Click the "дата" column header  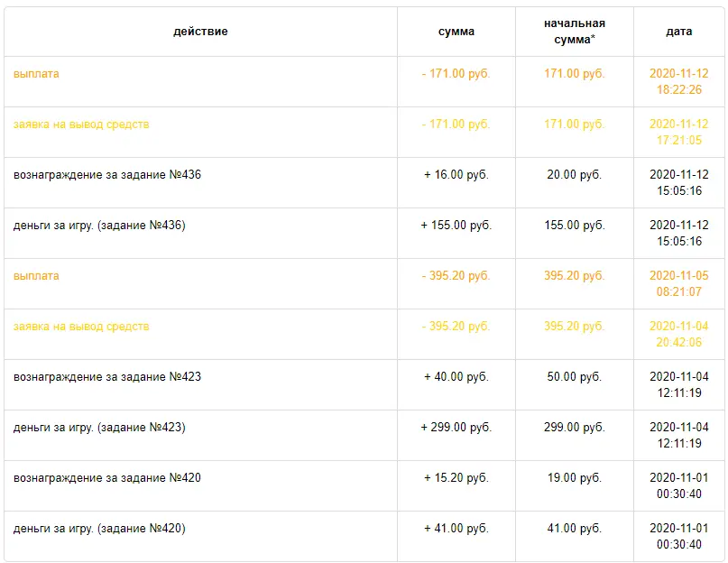click(678, 32)
